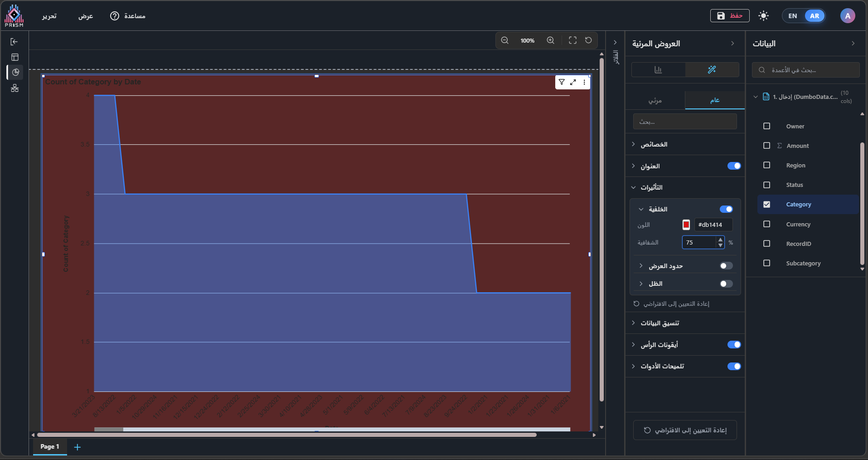Click the reset zoom rotate icon

(x=588, y=40)
